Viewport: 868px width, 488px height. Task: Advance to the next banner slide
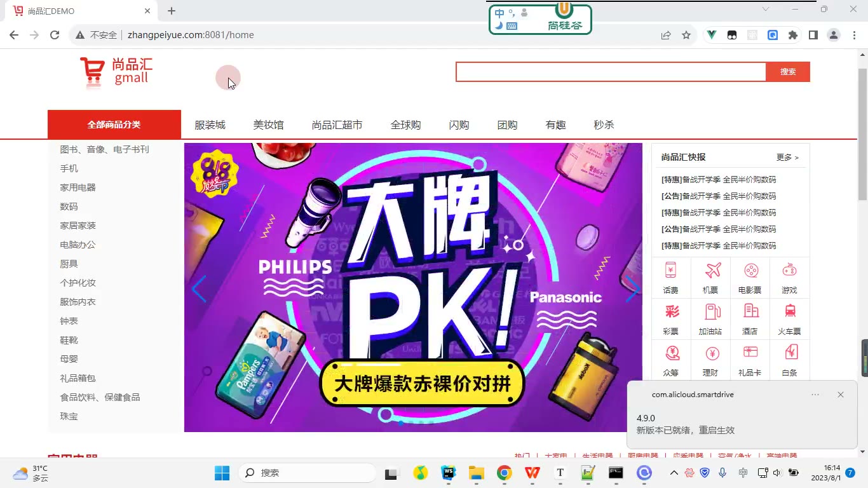click(x=632, y=289)
